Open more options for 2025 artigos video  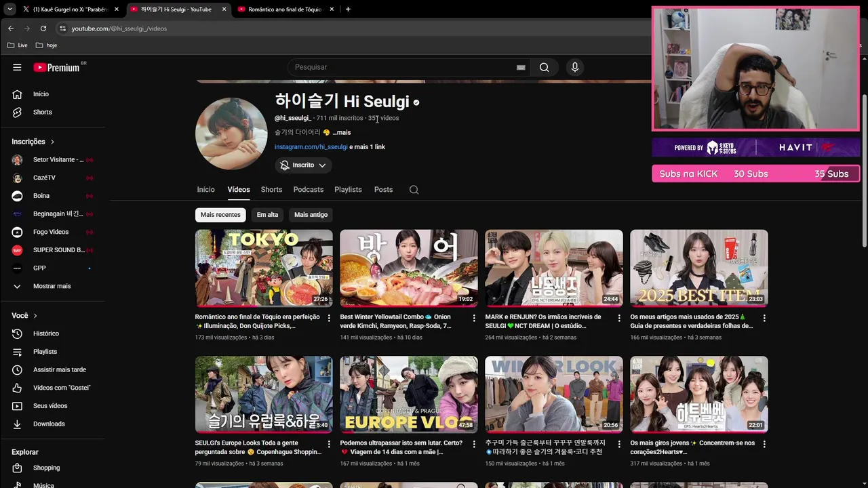(x=764, y=318)
